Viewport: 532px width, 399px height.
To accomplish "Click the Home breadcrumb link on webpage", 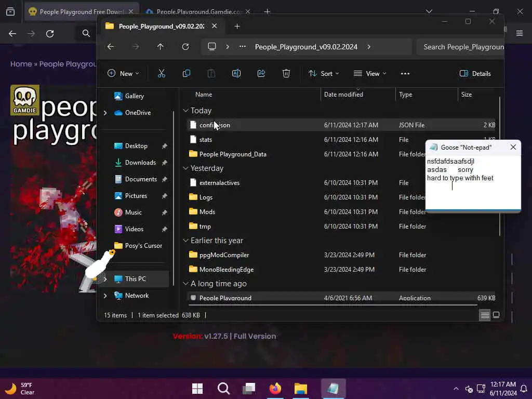I will tap(21, 64).
